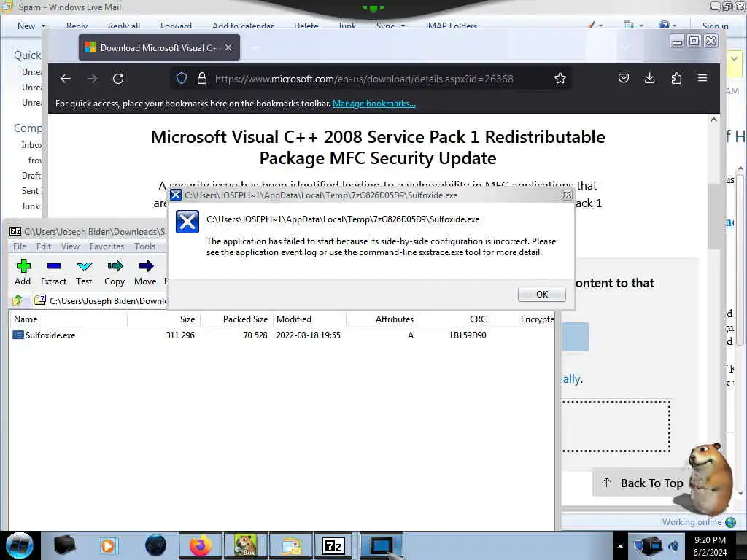
Task: Click the Firefox URL address field
Action: coord(364,79)
